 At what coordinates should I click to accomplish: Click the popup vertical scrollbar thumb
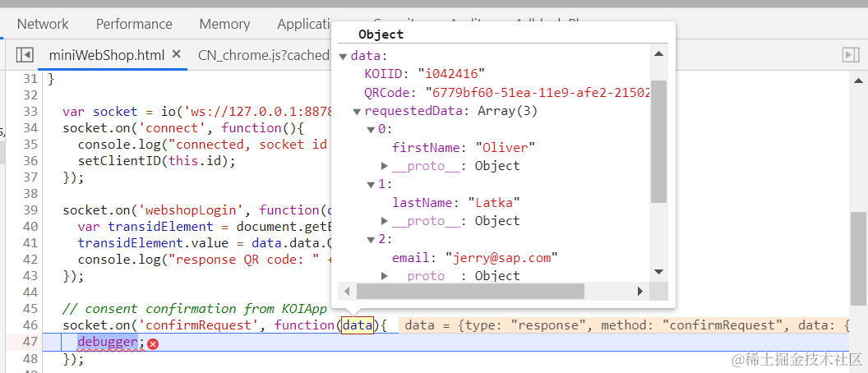tap(658, 141)
